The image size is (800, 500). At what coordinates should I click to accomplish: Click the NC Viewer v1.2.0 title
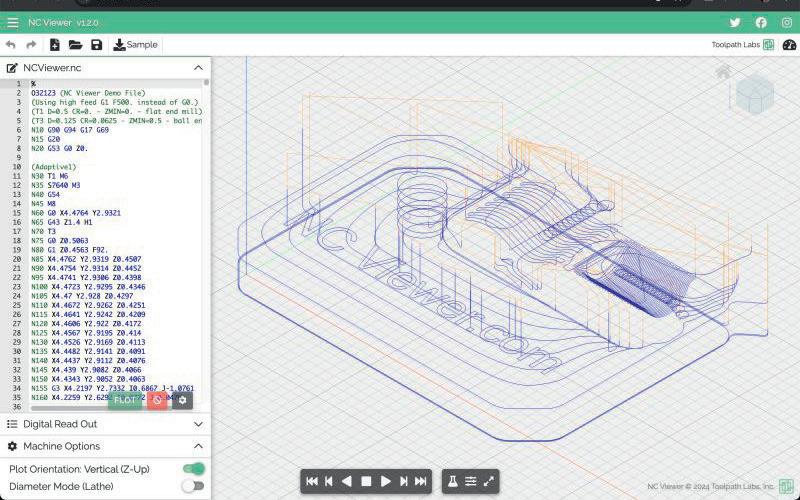pos(63,23)
